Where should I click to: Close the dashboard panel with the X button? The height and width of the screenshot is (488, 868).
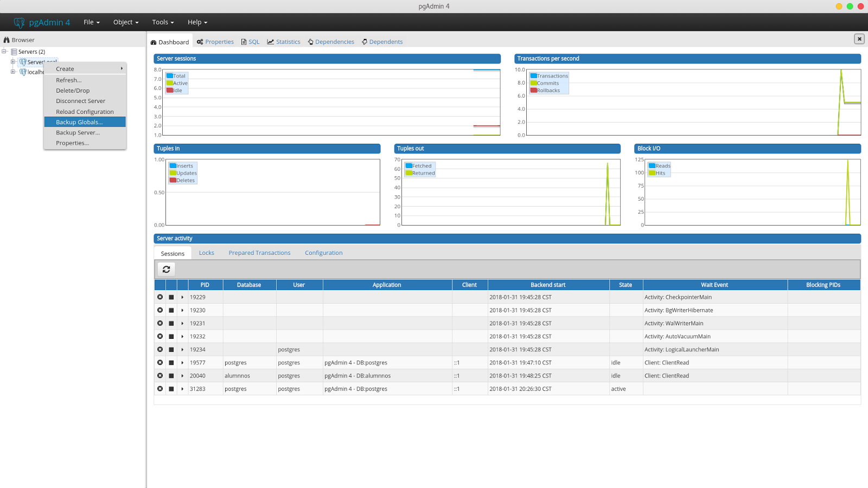[859, 39]
